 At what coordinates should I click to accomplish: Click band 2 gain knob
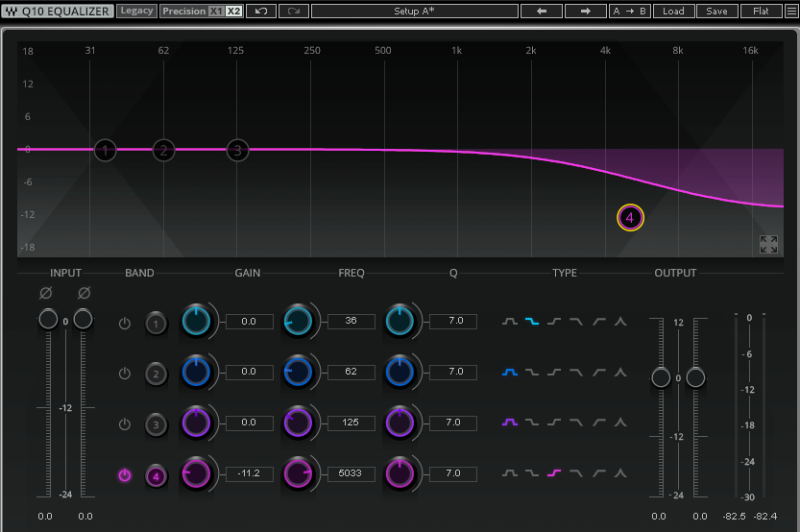(197, 373)
